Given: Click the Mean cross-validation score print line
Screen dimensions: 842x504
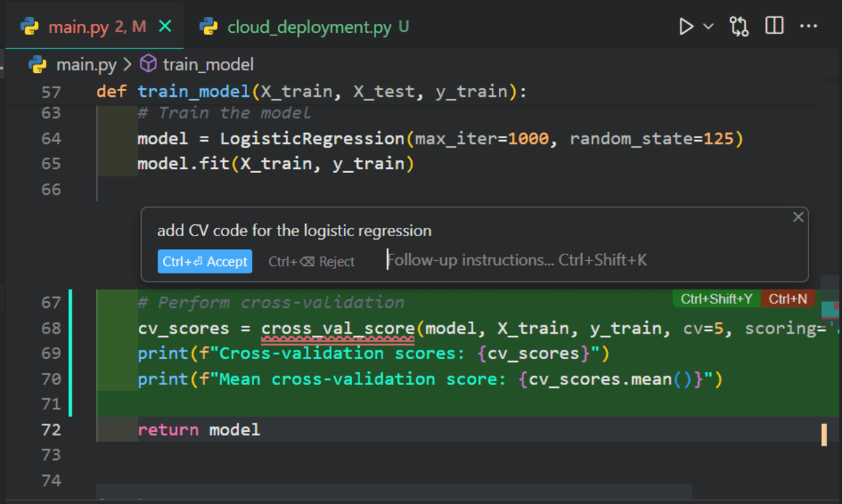Looking at the screenshot, I should click(430, 379).
